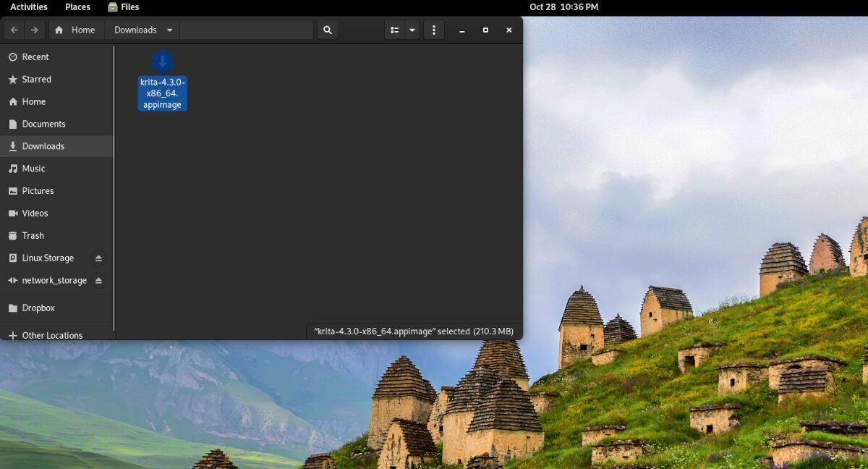The width and height of the screenshot is (868, 469).
Task: Open the Places menu in top bar
Action: 77,7
